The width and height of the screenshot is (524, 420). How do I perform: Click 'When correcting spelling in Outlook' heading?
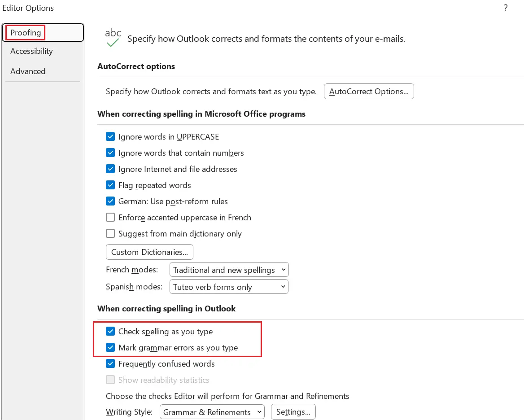pos(166,308)
